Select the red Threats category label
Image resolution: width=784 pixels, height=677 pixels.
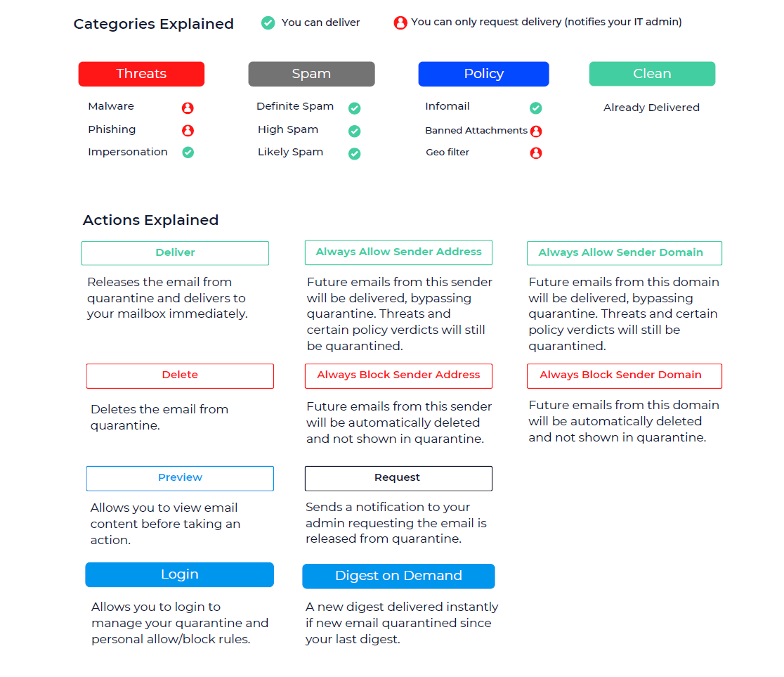coord(141,74)
